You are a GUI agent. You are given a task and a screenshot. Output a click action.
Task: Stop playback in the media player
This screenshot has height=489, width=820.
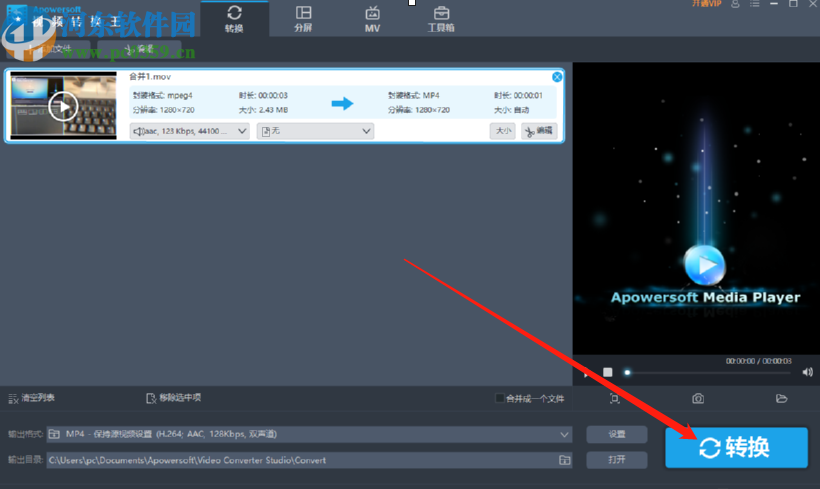pyautogui.click(x=608, y=372)
